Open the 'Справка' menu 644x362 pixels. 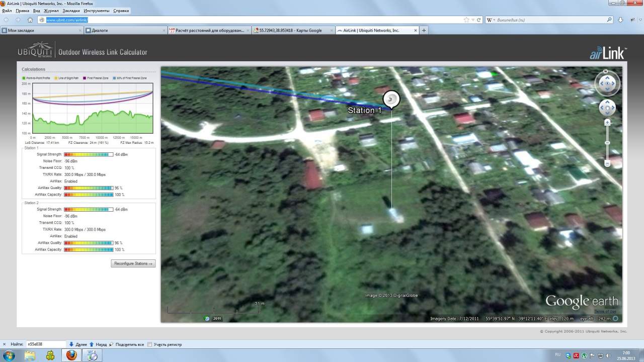(x=121, y=11)
